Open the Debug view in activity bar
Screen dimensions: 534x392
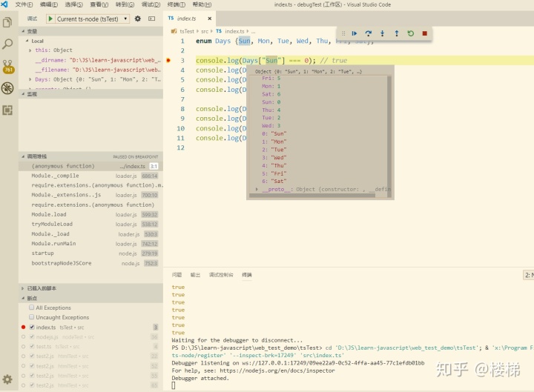coord(7,88)
